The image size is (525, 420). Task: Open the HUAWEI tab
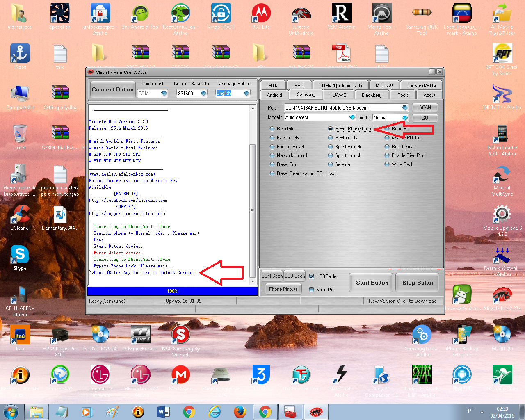(338, 95)
